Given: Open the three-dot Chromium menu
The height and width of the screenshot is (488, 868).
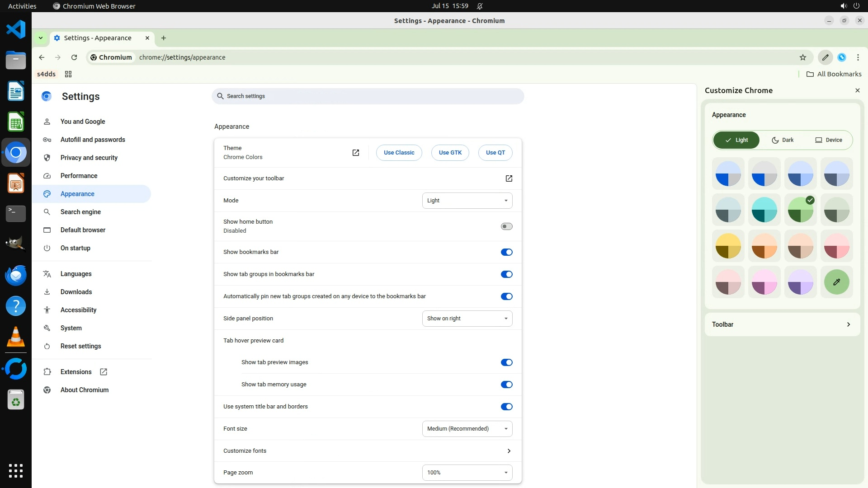Looking at the screenshot, I should coord(858,57).
